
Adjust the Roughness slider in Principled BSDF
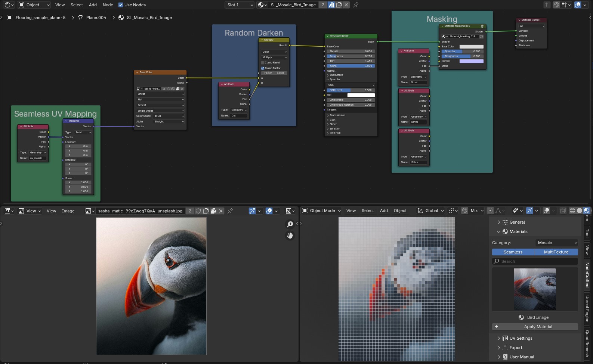click(x=350, y=56)
